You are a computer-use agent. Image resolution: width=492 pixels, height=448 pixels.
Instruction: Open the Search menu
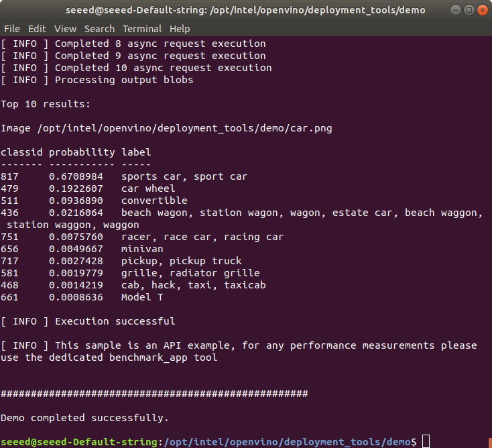tap(99, 29)
